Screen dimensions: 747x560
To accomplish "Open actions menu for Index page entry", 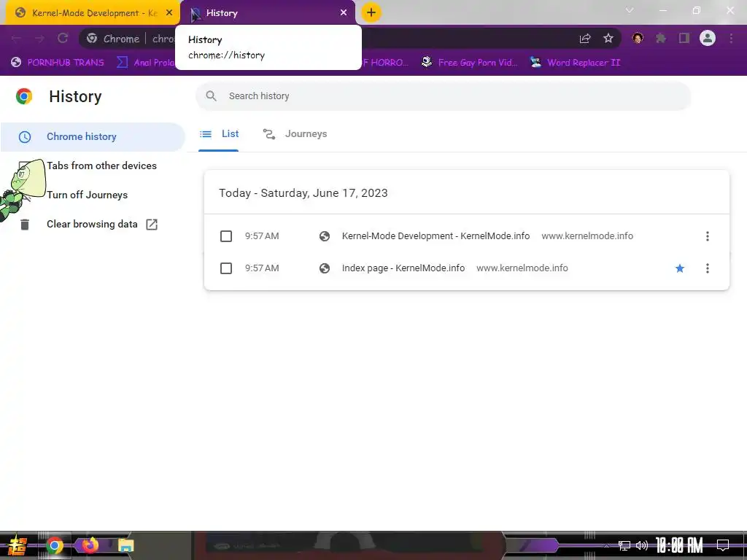I will coord(708,268).
